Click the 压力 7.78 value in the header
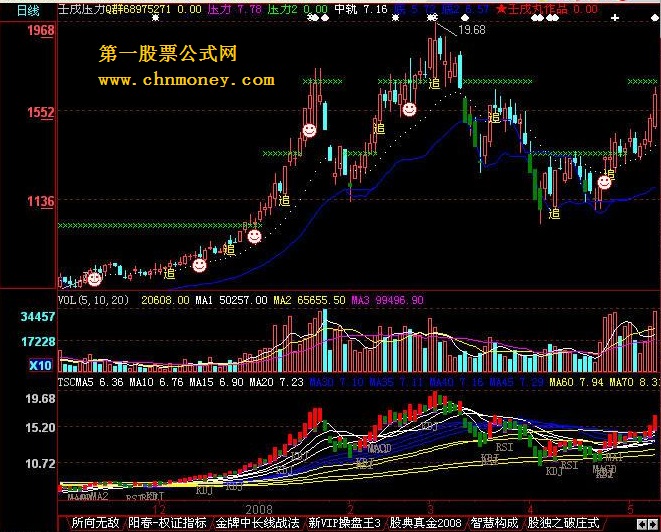 (234, 9)
